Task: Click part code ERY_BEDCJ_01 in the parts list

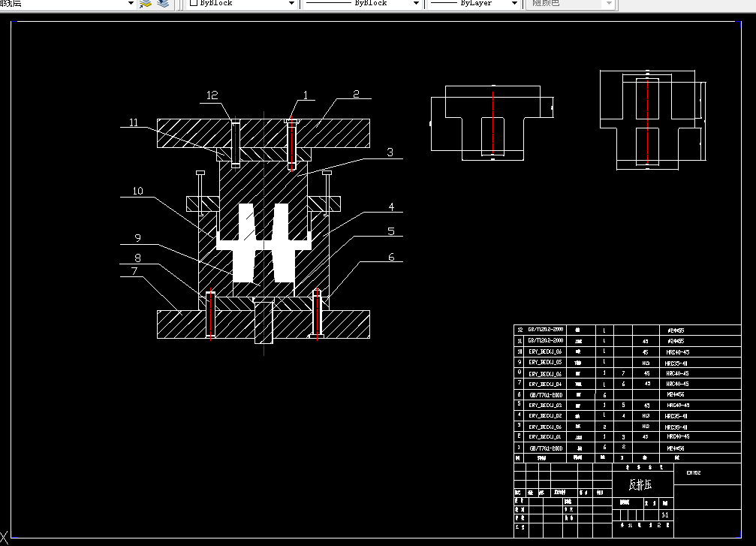Action: [x=545, y=437]
